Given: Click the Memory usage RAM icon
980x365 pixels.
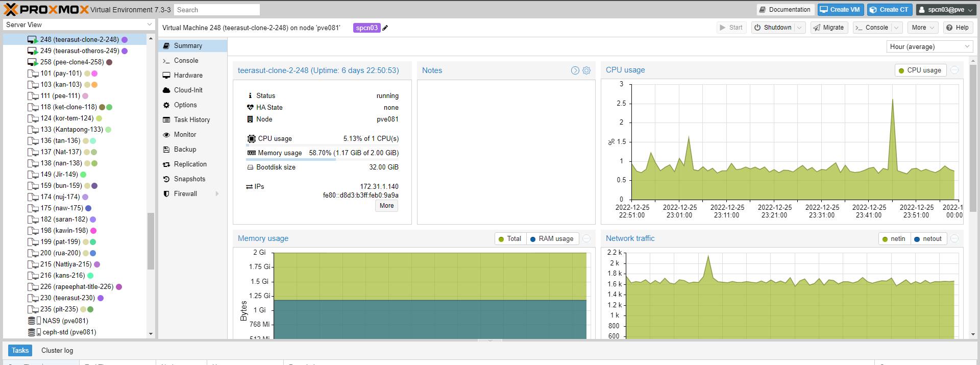Looking at the screenshot, I should [251, 153].
